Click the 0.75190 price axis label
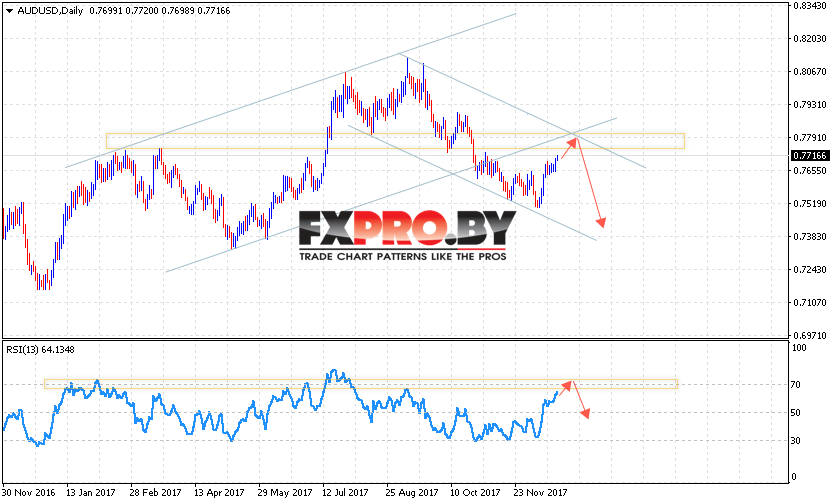 pos(810,204)
